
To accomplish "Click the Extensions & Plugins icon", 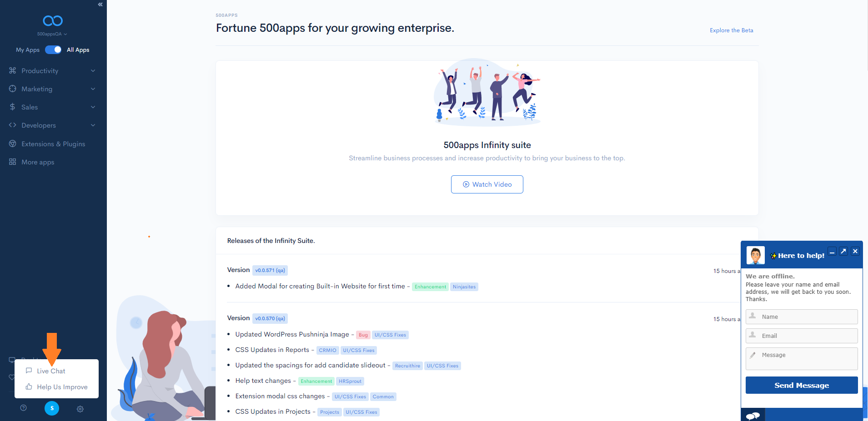I will point(13,144).
